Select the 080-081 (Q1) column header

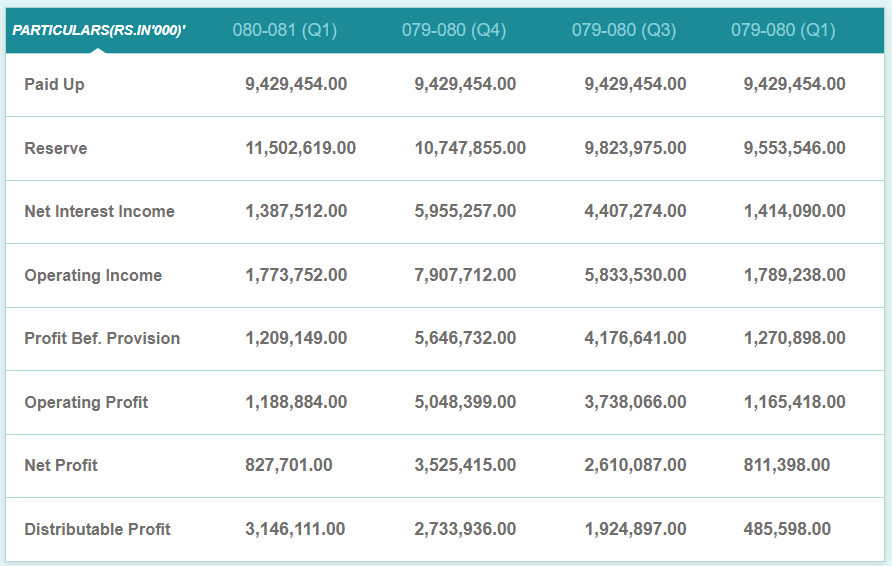(x=285, y=31)
